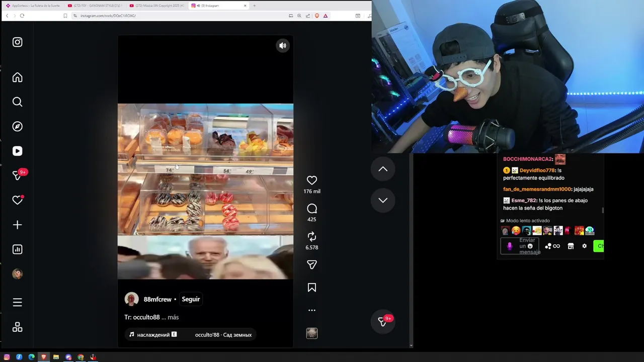Close the Instagram browser tab

[245, 6]
